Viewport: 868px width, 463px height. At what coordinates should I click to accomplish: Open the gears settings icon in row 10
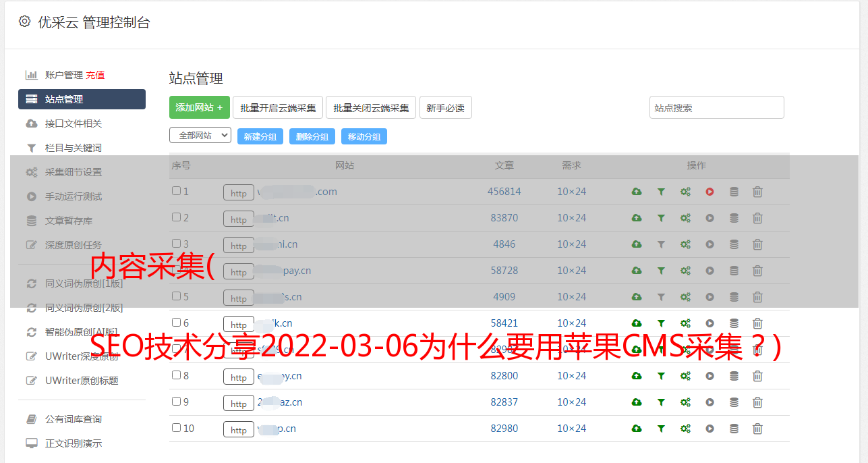tap(685, 429)
